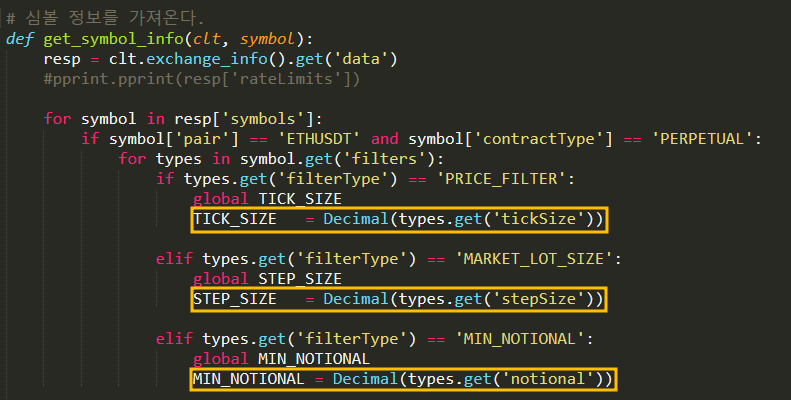Click the 'tickSize' string literal
The image size is (791, 400).
click(x=538, y=219)
